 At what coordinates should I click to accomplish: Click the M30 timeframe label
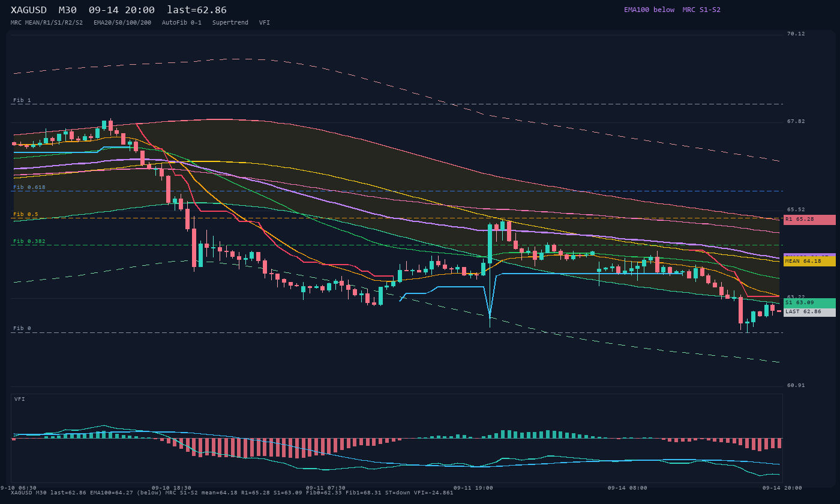pos(67,10)
